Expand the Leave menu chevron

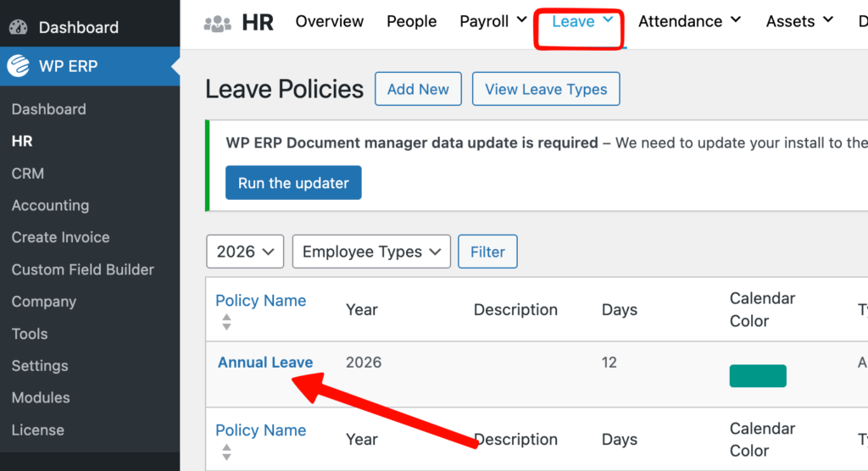click(x=608, y=20)
